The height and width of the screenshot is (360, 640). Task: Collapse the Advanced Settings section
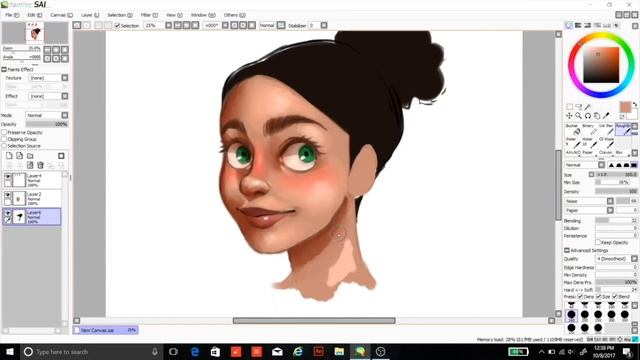pos(567,250)
